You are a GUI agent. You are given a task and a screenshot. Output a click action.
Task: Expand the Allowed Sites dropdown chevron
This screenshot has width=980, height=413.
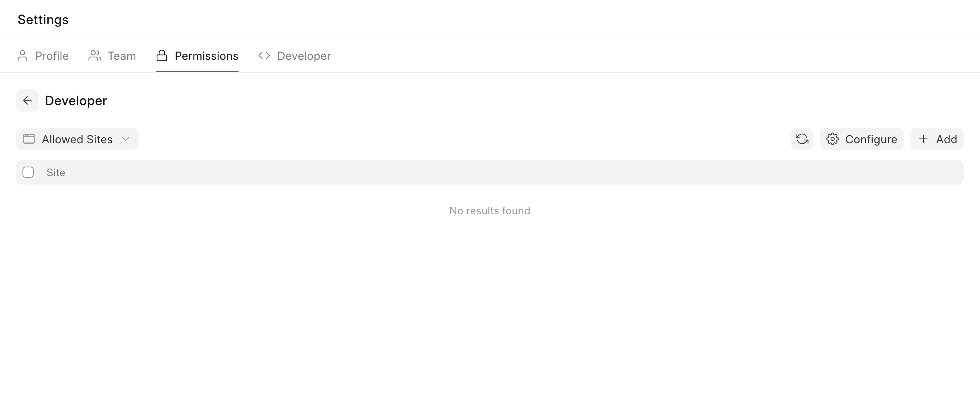tap(126, 139)
